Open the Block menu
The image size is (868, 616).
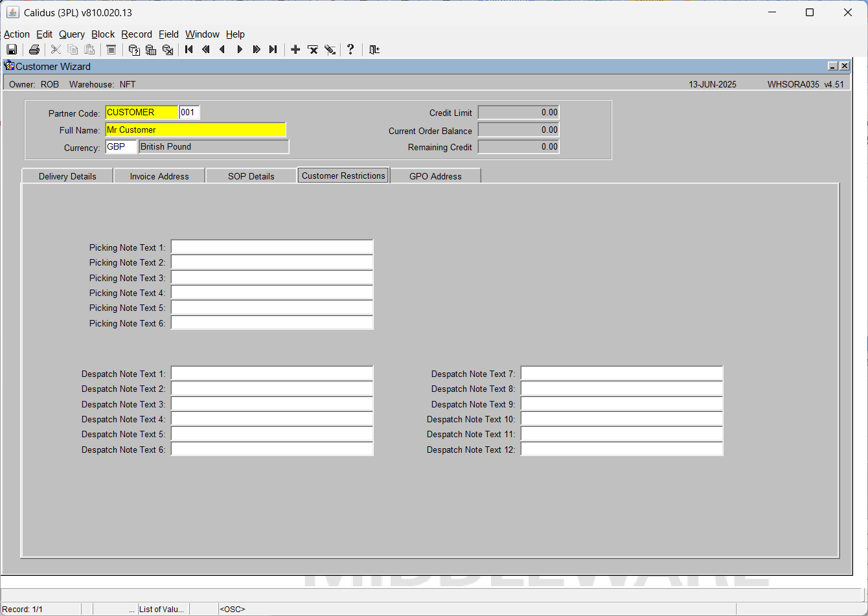(103, 34)
